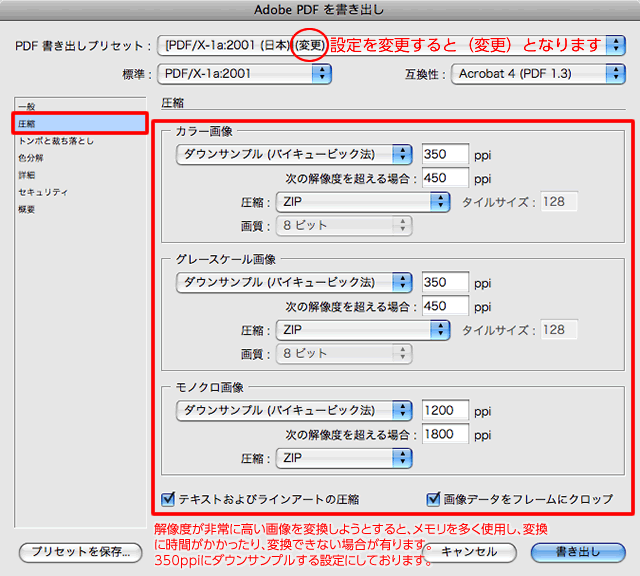Open モノクロ画像 圧縮 ZIP dropdown
Image resolution: width=640 pixels, height=576 pixels.
click(x=344, y=458)
